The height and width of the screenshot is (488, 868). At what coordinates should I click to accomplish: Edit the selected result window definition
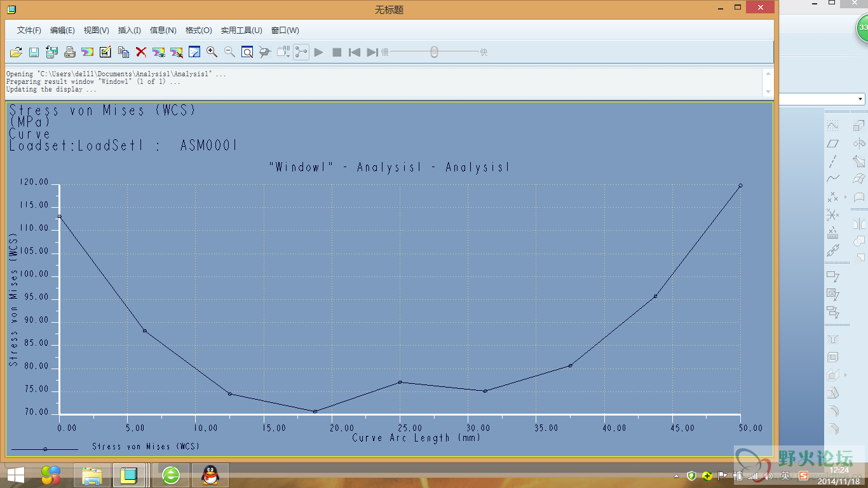(105, 52)
